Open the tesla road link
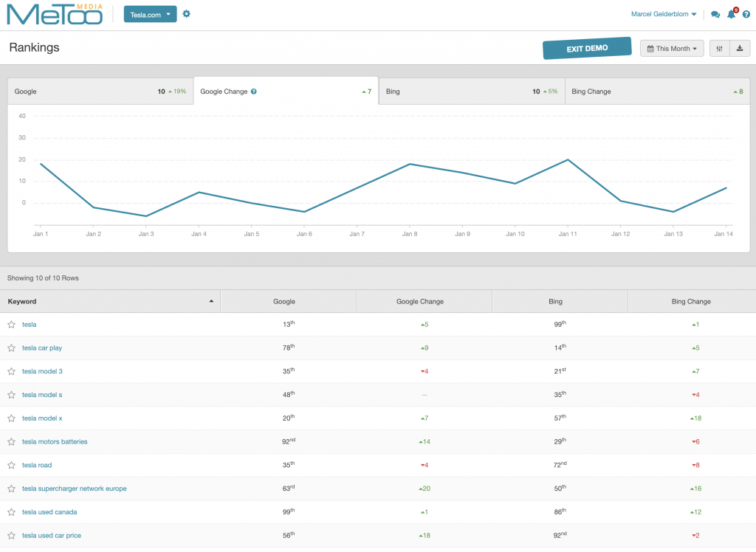This screenshot has height=552, width=756. pyautogui.click(x=37, y=465)
